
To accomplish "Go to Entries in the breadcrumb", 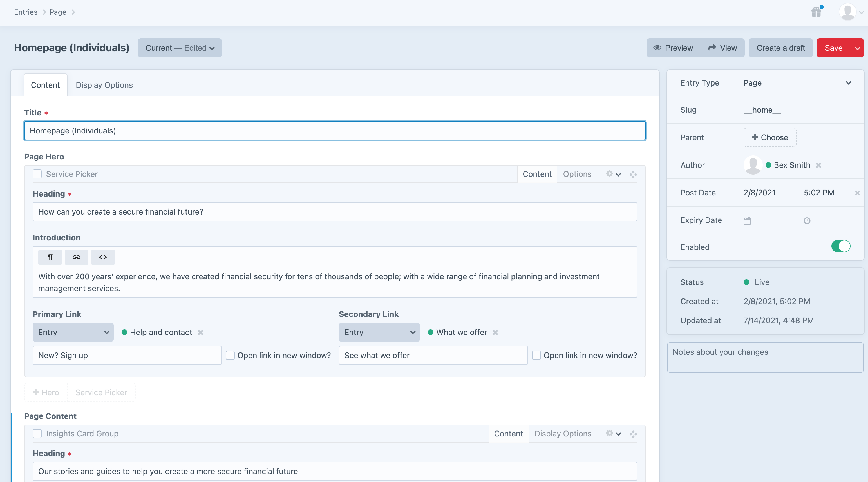I will pos(26,12).
